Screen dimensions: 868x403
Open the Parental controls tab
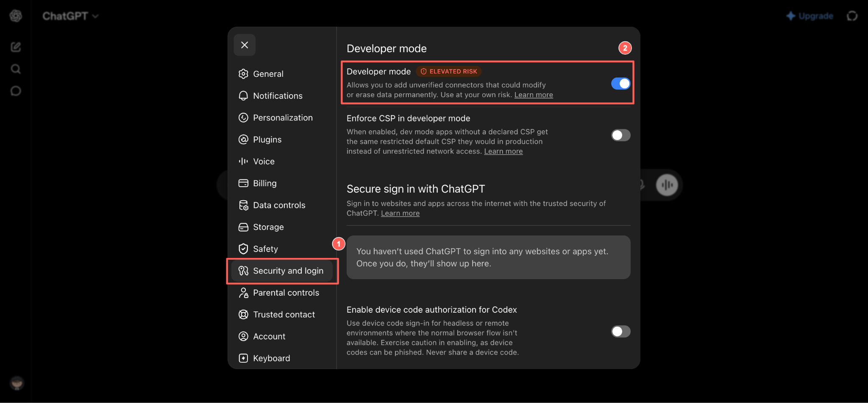tap(282, 293)
